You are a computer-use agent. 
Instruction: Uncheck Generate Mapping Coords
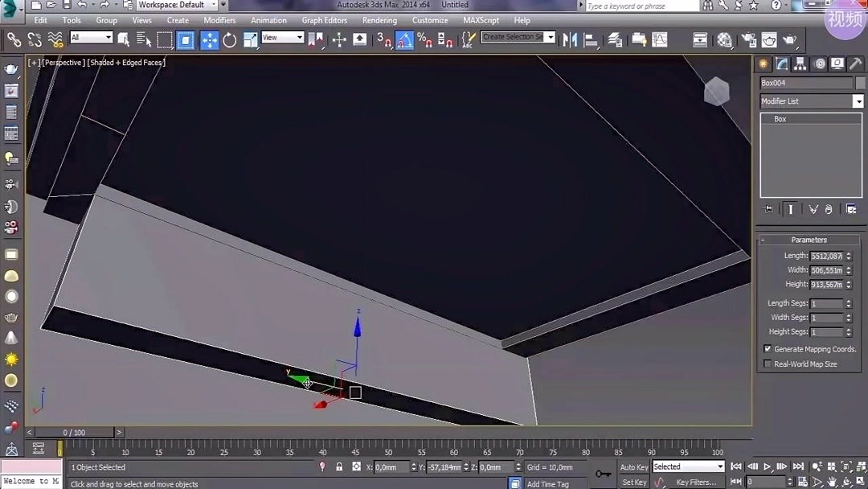[767, 348]
